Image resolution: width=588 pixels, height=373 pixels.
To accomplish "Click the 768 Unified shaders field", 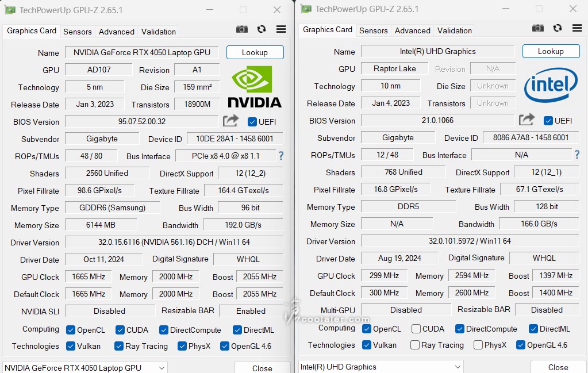I will [x=403, y=172].
